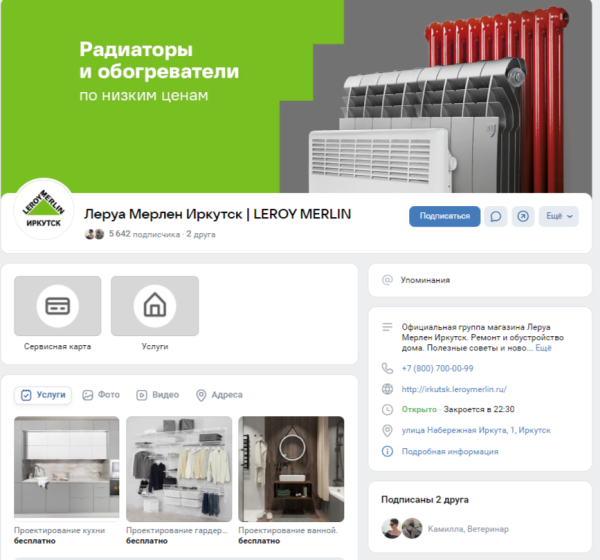
Task: Open the Услуги house icon tile
Action: [x=154, y=306]
